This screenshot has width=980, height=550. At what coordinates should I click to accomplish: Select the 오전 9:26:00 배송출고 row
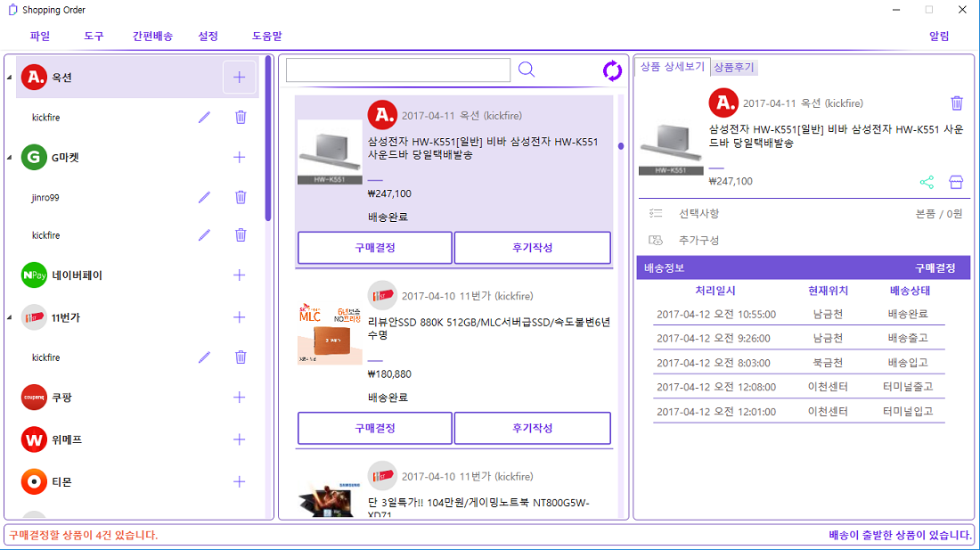[x=799, y=338]
